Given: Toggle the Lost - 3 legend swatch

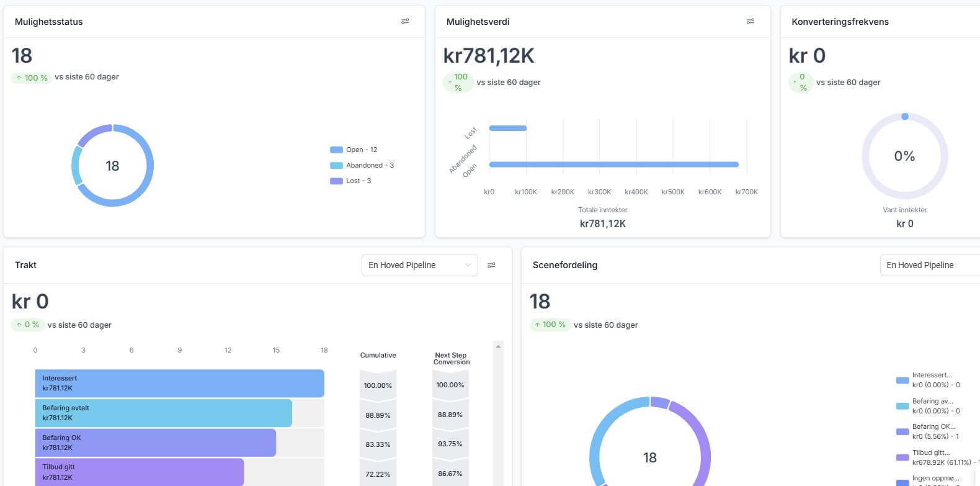Looking at the screenshot, I should click(336, 181).
